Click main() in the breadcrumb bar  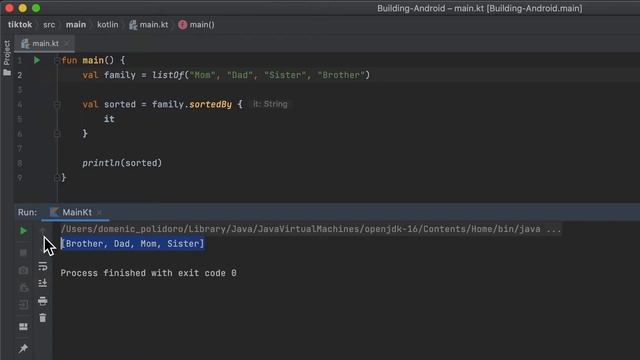pyautogui.click(x=196, y=24)
